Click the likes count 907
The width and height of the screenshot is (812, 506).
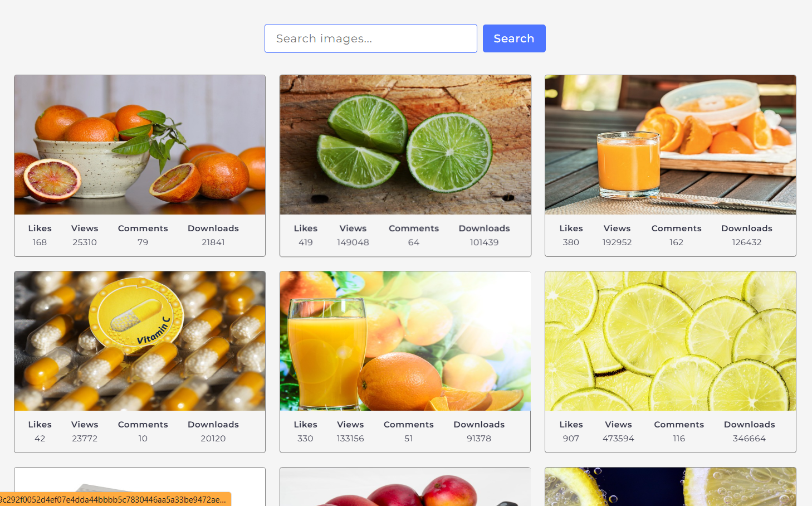coord(571,439)
